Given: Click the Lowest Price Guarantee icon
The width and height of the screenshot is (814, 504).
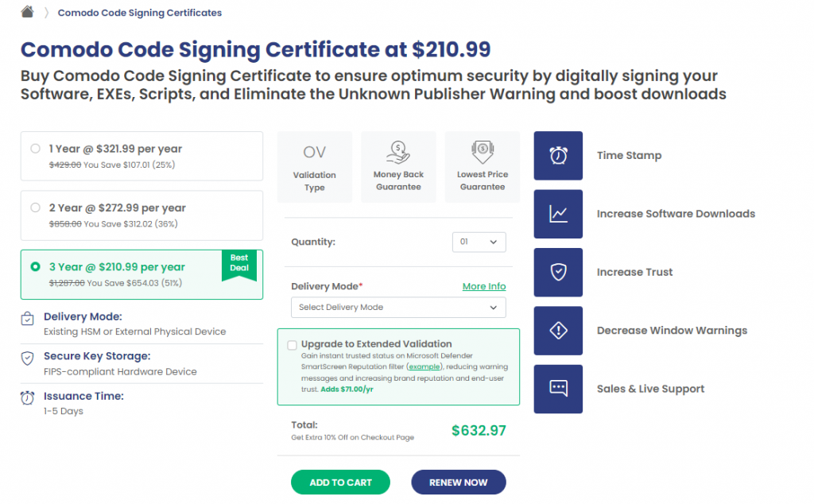Looking at the screenshot, I should pyautogui.click(x=483, y=153).
